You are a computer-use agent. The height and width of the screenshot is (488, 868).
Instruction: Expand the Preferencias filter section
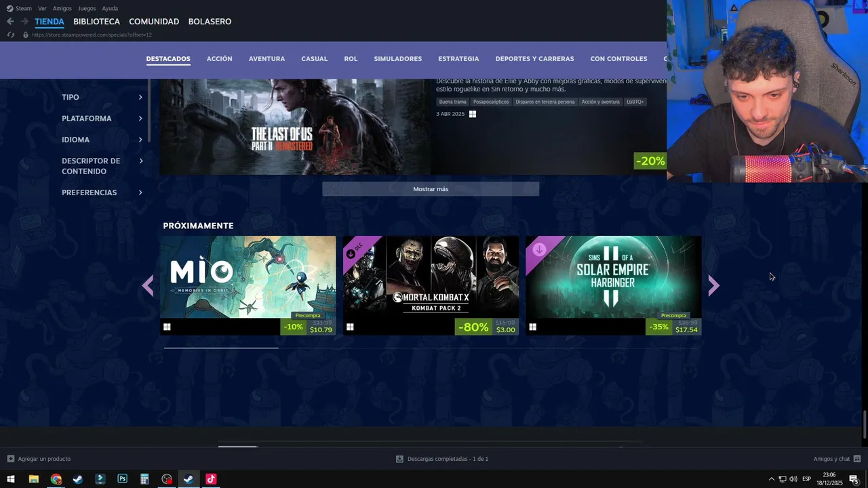tap(102, 192)
